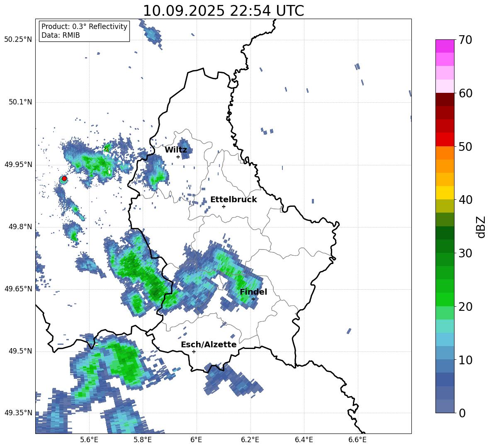This screenshot has height=448, width=491.
Task: Click the dark maroon colorbar segment below 60
Action: (445, 99)
